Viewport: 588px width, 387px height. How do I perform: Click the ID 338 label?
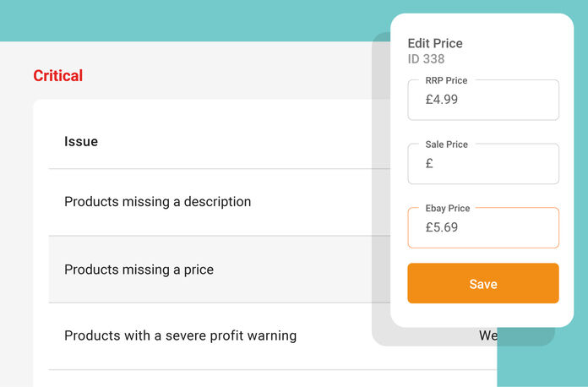[426, 59]
